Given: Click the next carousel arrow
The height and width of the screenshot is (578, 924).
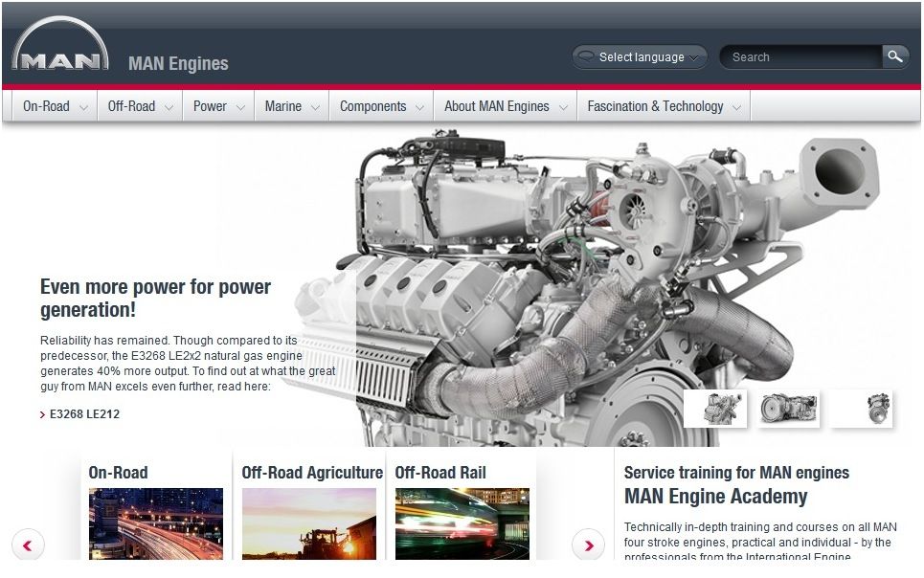Looking at the screenshot, I should coord(588,545).
